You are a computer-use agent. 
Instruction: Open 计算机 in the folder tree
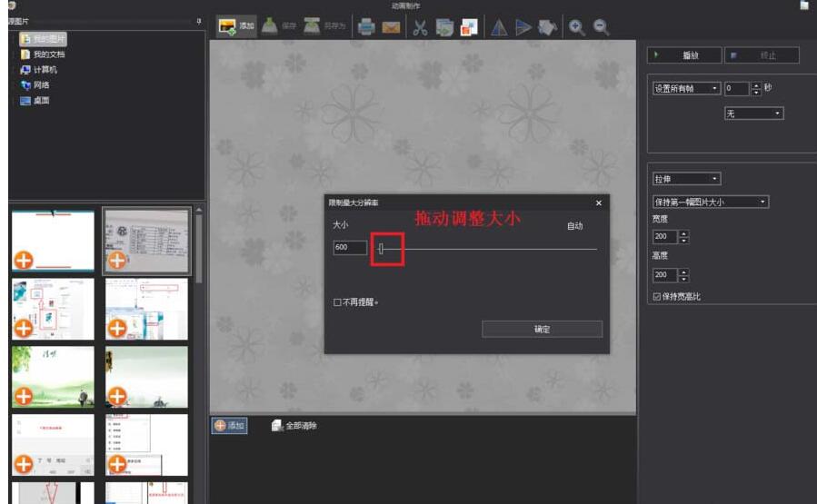tap(38, 69)
